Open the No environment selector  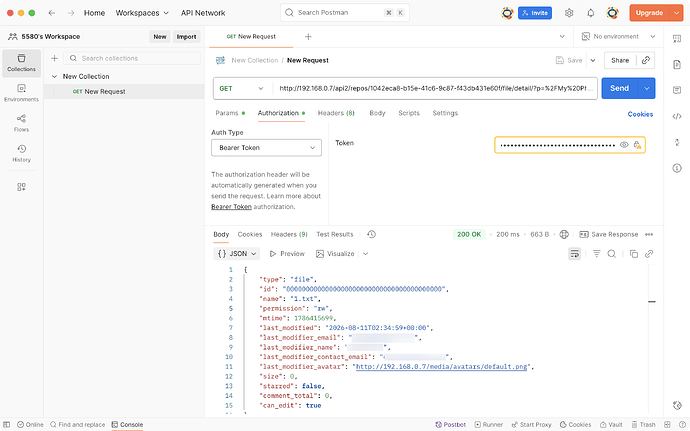coord(618,37)
